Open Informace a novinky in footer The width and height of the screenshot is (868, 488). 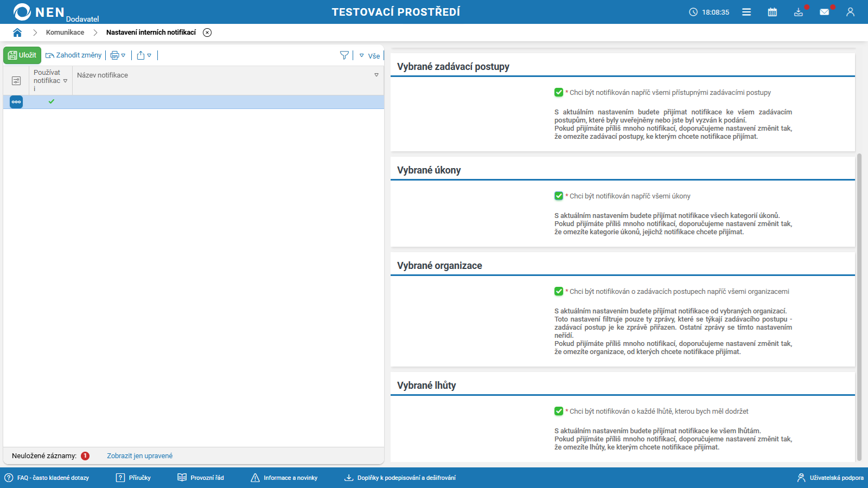click(284, 478)
